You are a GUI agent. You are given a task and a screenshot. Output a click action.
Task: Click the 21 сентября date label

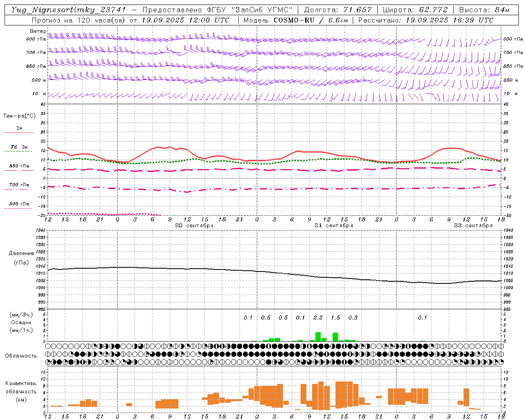click(x=334, y=226)
